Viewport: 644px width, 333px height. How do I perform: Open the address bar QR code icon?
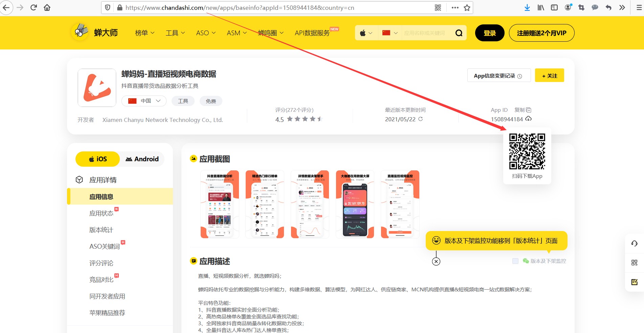tap(438, 7)
